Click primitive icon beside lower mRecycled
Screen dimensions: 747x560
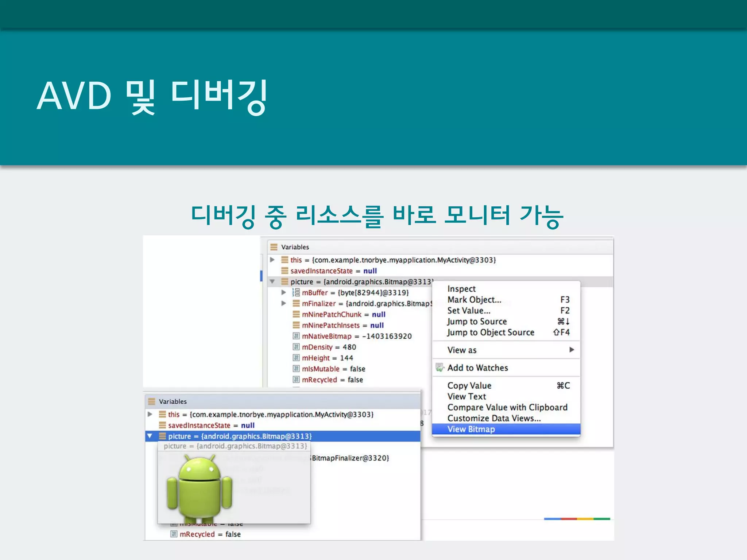174,534
